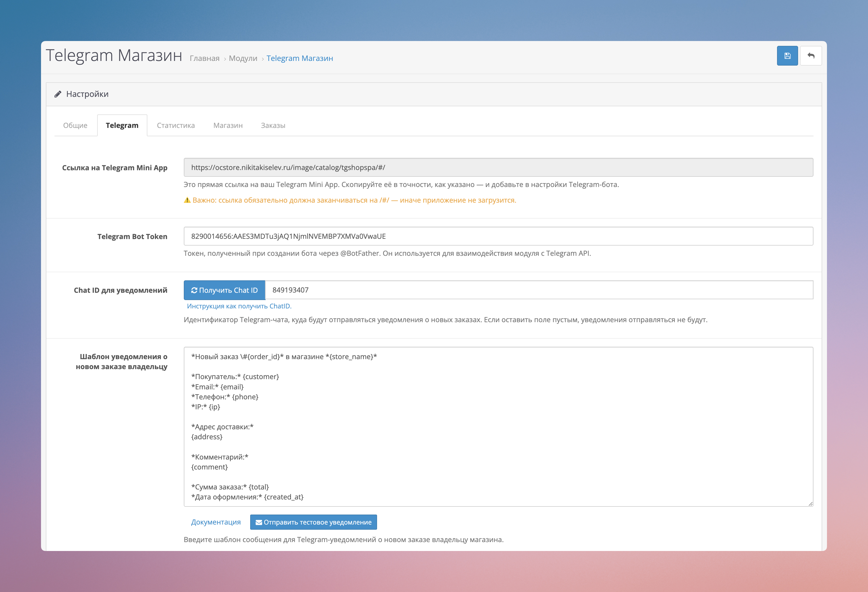Click the *Покупатель:* {customer} template line

tap(235, 376)
